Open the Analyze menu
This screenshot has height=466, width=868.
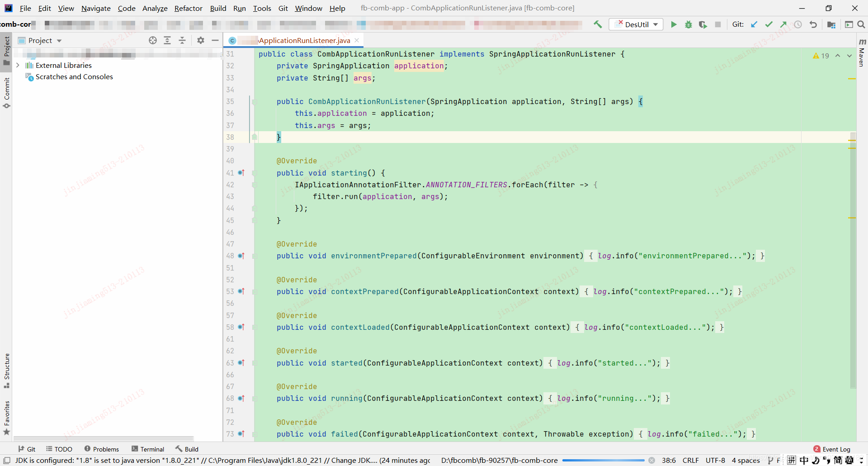(155, 8)
